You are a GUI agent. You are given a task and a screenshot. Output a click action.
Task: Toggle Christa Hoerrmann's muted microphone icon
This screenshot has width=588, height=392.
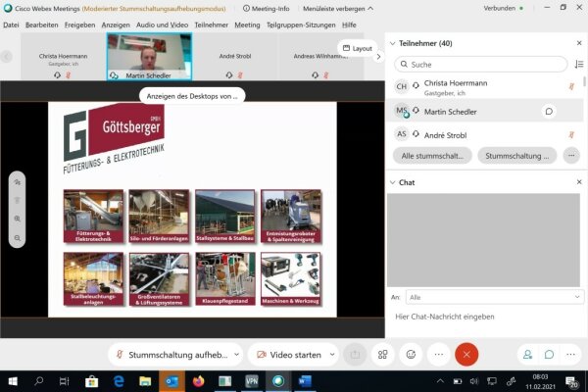tap(571, 86)
